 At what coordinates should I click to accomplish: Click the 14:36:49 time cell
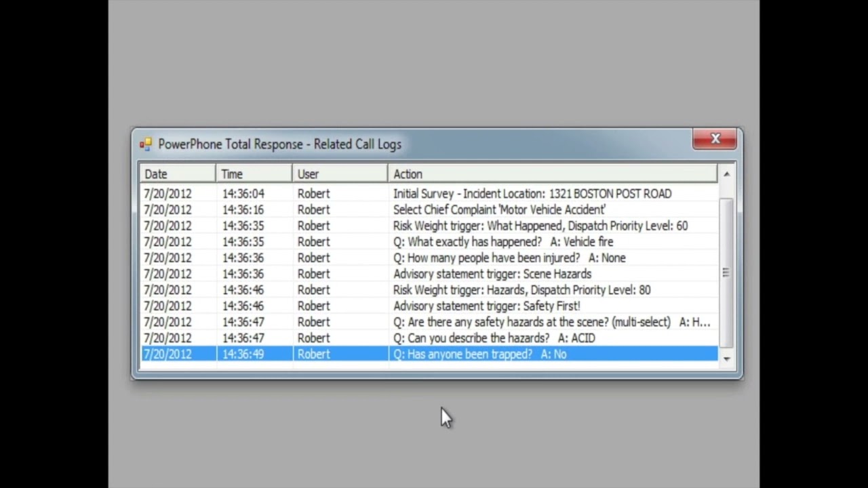(243, 354)
